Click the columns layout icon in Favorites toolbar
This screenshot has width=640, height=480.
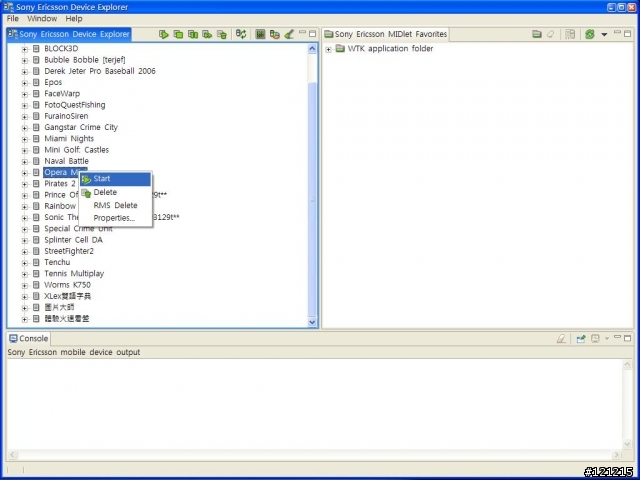[x=570, y=34]
